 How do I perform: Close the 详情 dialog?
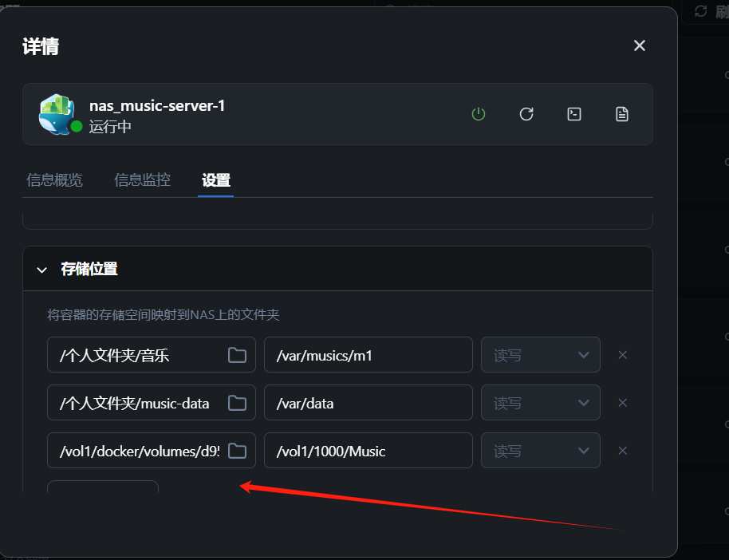(640, 45)
